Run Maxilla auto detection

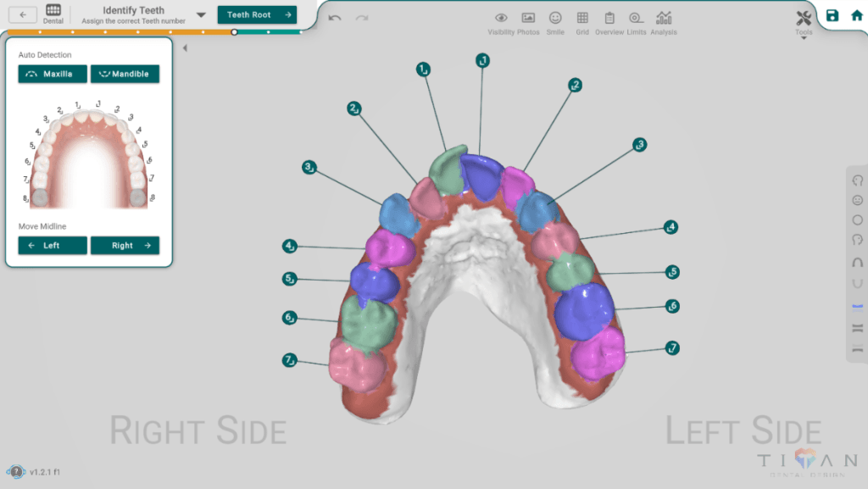[53, 74]
